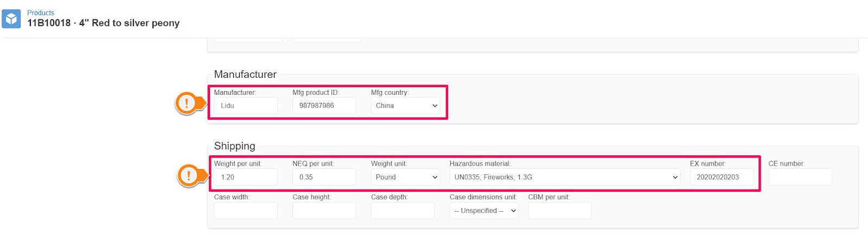Click the orange warning marker beside Shipping
The height and width of the screenshot is (235, 868).
pos(192,175)
